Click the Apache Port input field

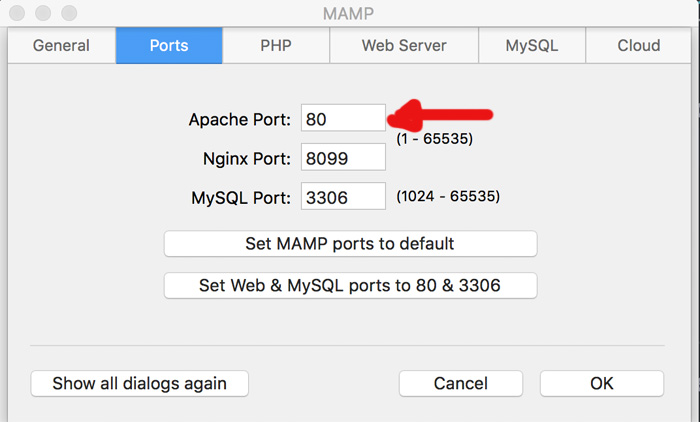click(343, 119)
